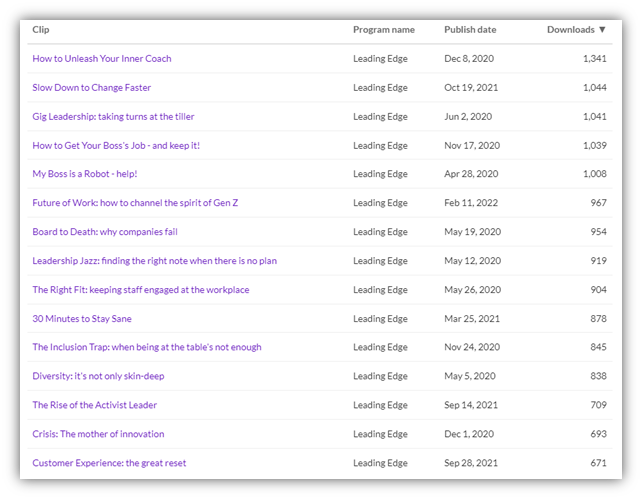Click the Clip column header
This screenshot has width=642, height=499.
point(41,30)
